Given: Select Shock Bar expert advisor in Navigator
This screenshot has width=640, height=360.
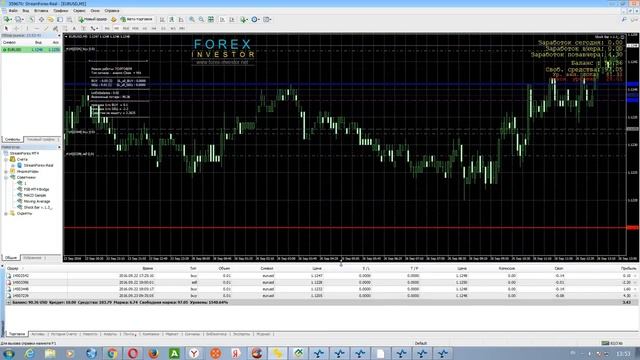Looking at the screenshot, I should [x=38, y=207].
